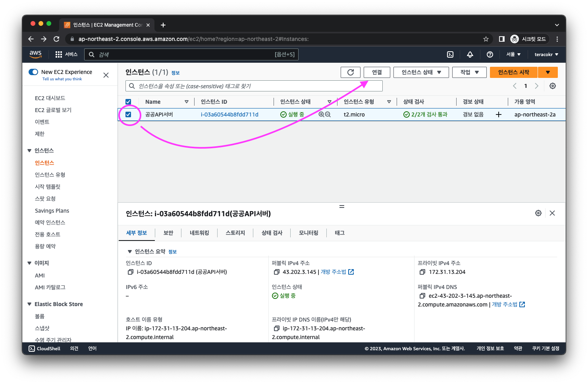
Task: Open the services grid menu
Action: pos(59,54)
